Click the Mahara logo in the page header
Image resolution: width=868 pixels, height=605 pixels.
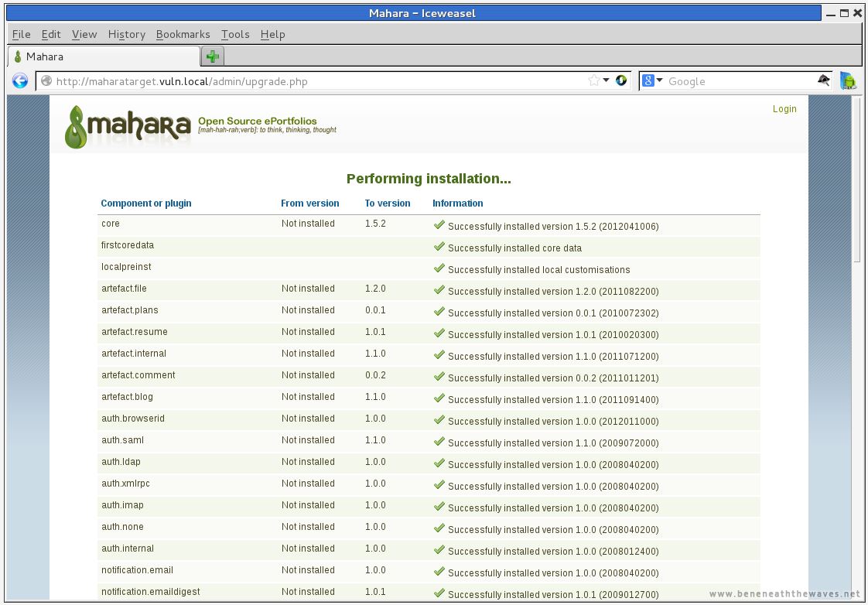[128, 127]
